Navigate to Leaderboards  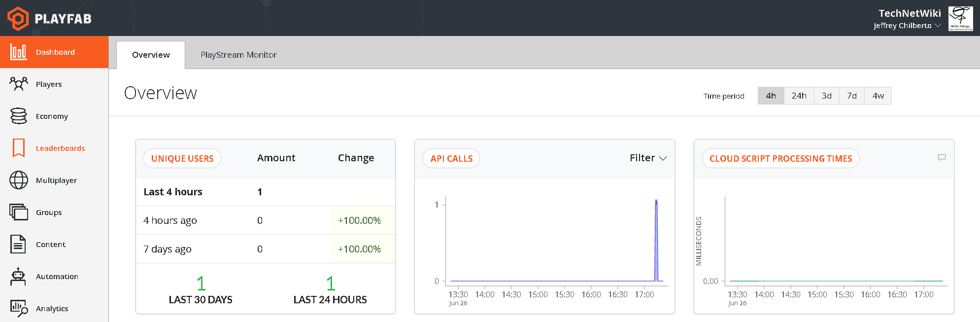tap(54, 148)
